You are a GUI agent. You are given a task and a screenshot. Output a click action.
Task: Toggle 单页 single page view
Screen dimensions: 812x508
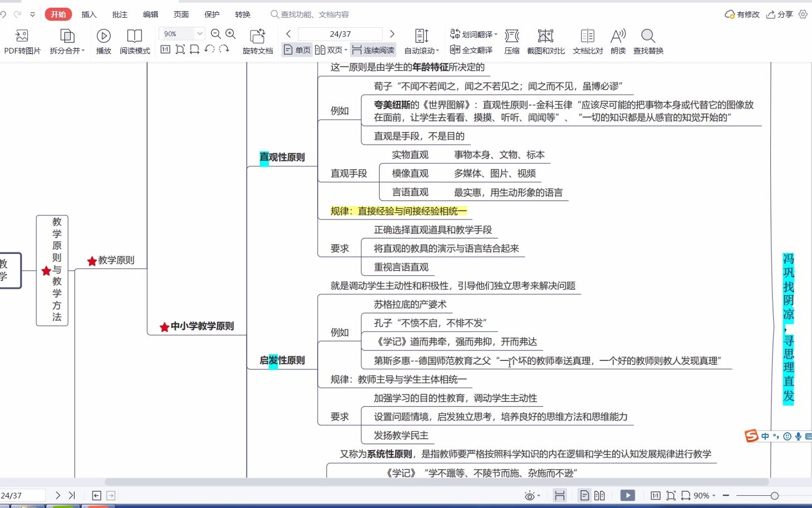(x=297, y=50)
